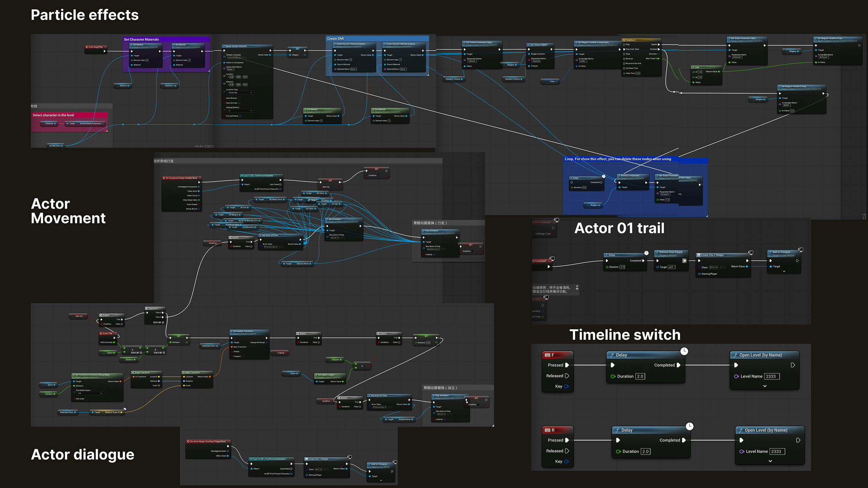Toggle the Auto Activate checkbox
The height and width of the screenshot is (488, 868).
[x=240, y=103]
